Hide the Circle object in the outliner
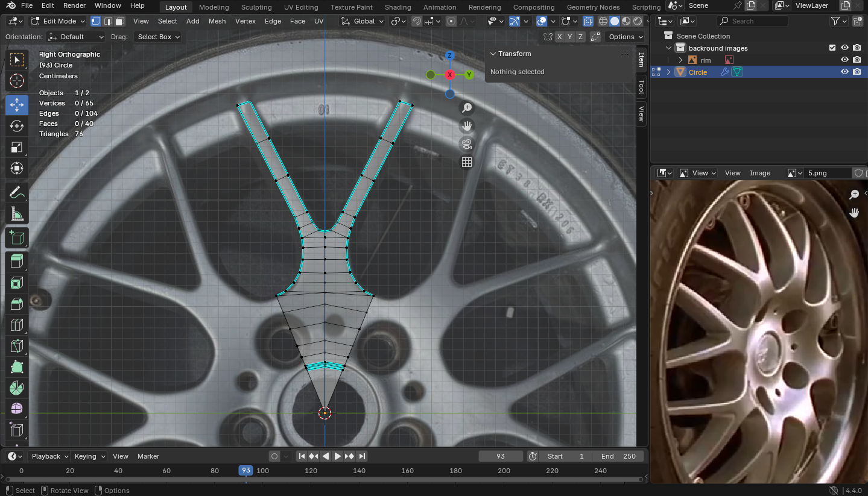This screenshot has width=868, height=496. (x=844, y=72)
